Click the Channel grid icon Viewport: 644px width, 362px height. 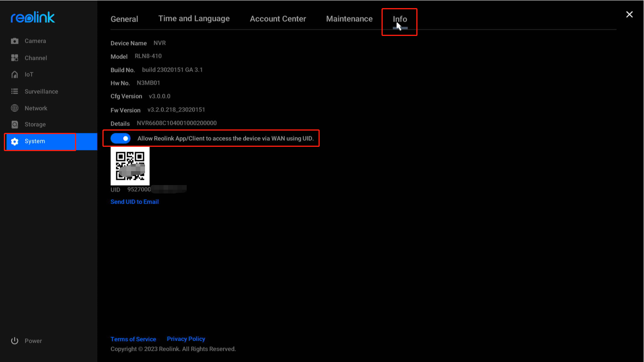(x=15, y=58)
